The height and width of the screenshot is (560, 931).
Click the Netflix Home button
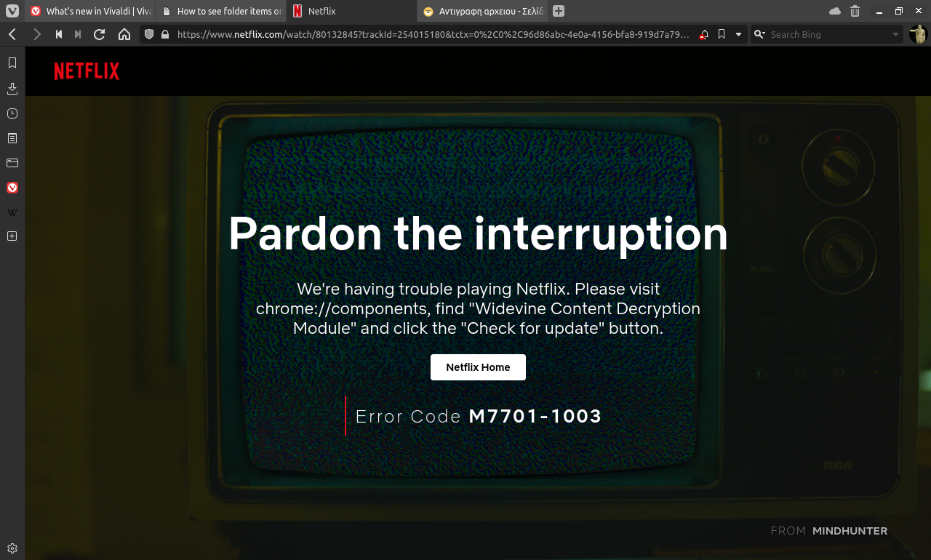[478, 367]
